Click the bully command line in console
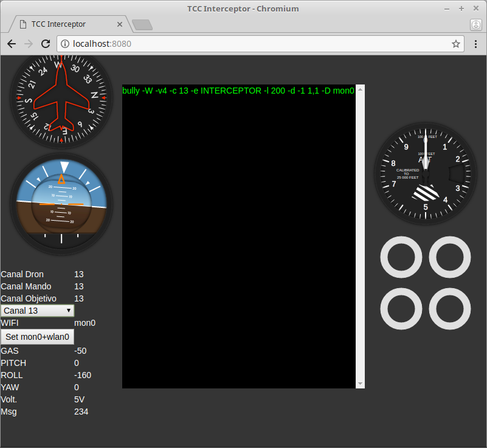The width and height of the screenshot is (487, 448). point(238,91)
